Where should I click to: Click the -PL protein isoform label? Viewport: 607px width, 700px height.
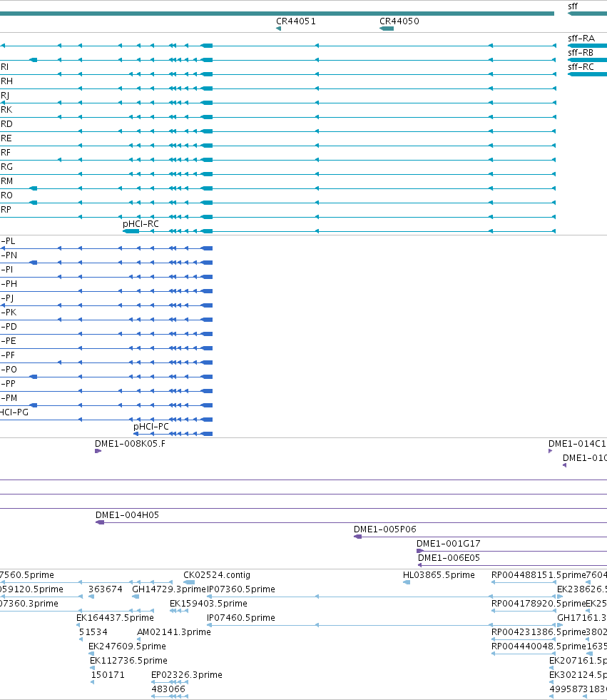pyautogui.click(x=8, y=241)
